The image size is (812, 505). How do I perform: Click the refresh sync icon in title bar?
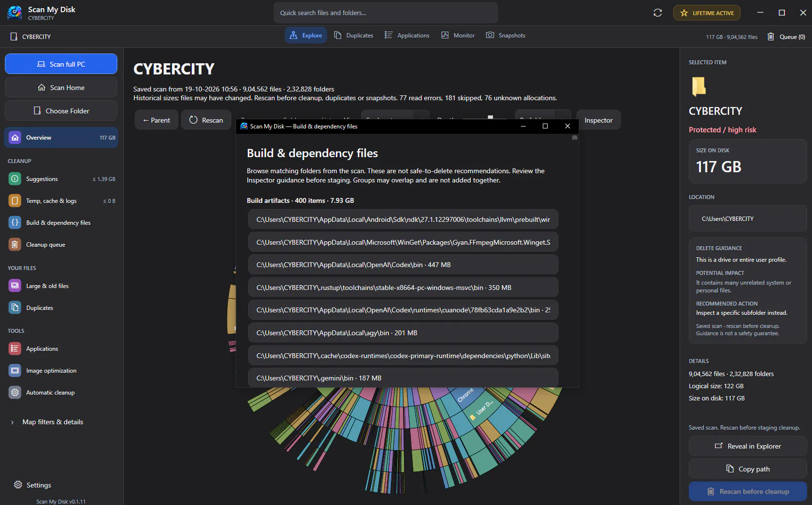click(658, 13)
